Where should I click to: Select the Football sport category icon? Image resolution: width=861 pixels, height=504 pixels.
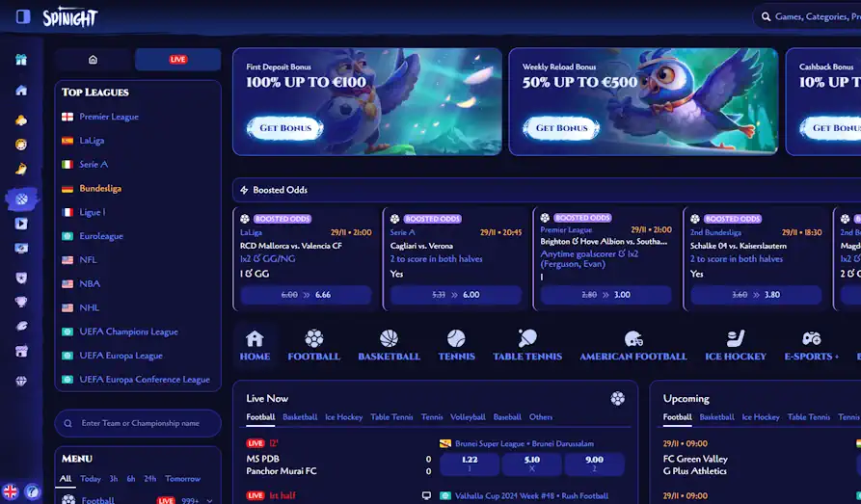[314, 345]
